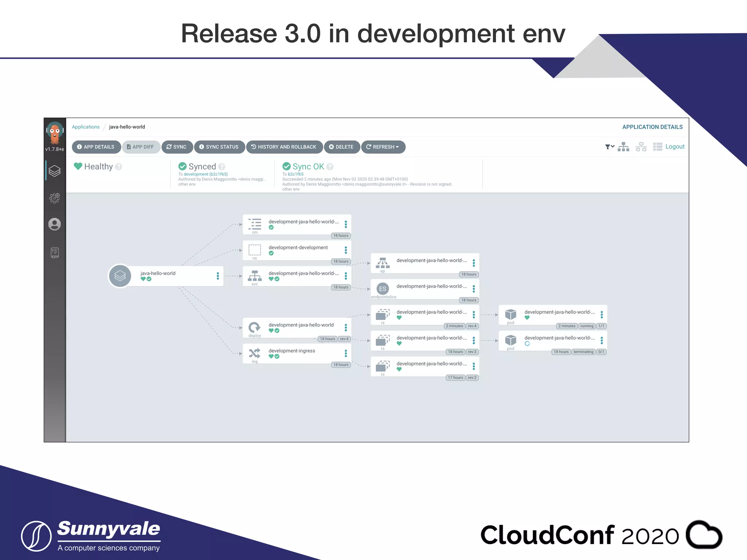Open kebab menu of development-ingress node
This screenshot has width=747, height=560.
pyautogui.click(x=346, y=353)
